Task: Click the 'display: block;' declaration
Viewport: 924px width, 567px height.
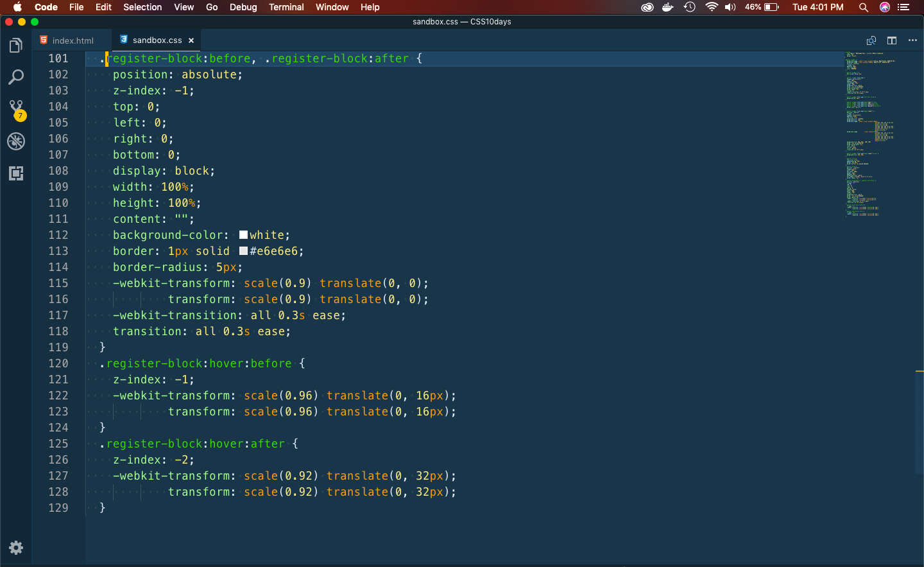Action: tap(164, 171)
